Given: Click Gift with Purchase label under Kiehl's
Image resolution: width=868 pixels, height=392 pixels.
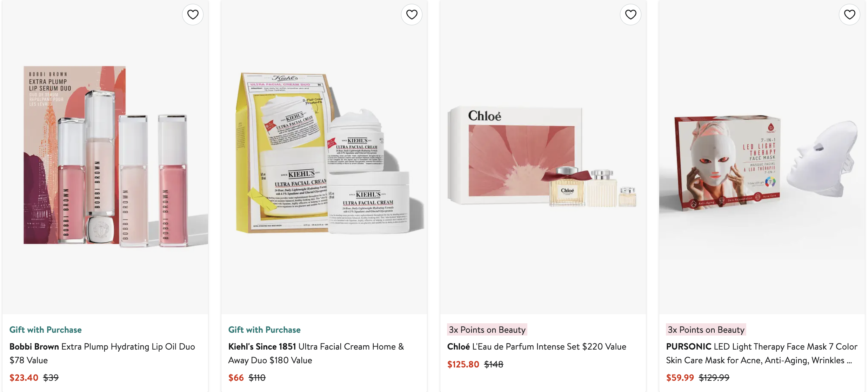Looking at the screenshot, I should 264,330.
